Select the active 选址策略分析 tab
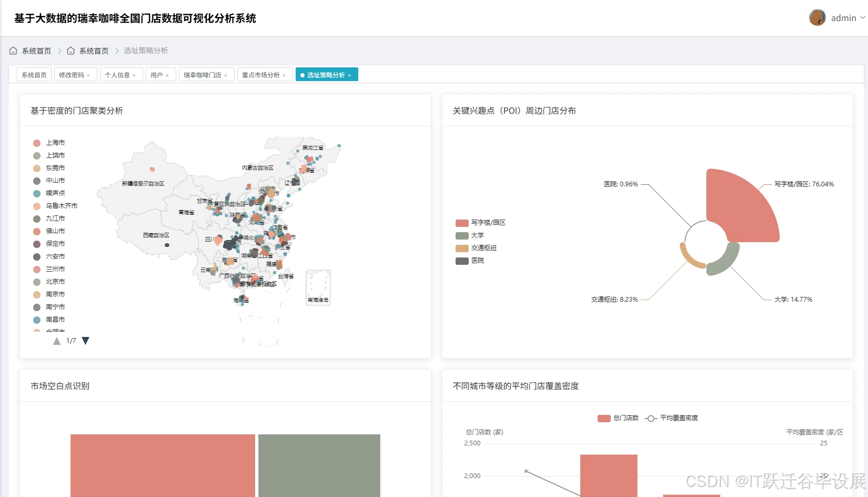868x497 pixels. 326,75
